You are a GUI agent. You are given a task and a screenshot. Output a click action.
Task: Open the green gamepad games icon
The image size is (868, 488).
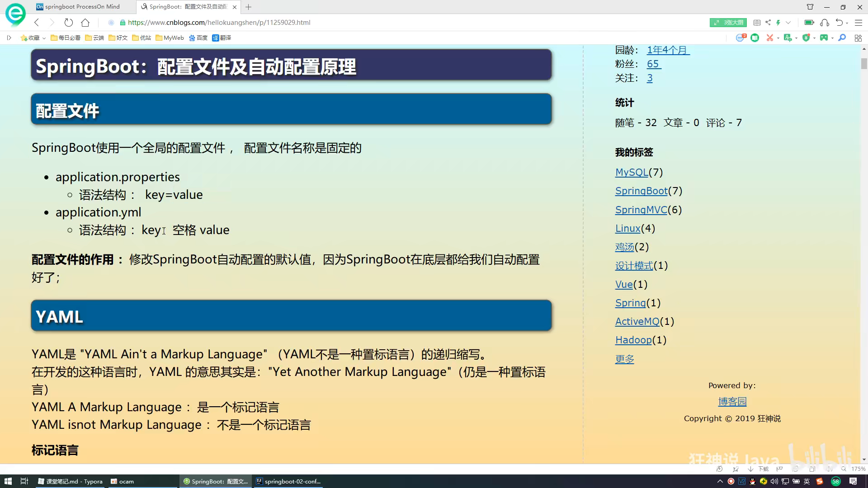824,38
